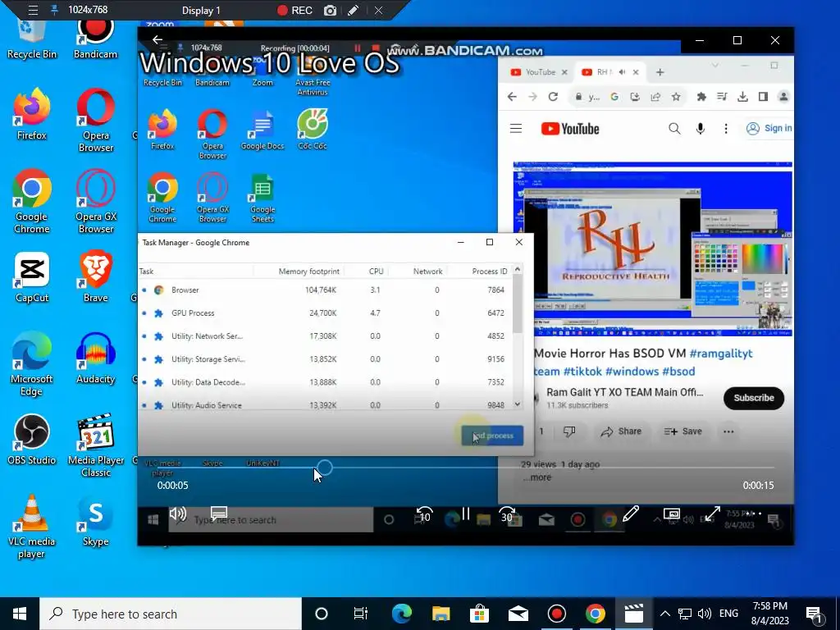840x630 pixels.
Task: Pause the playing video
Action: click(466, 514)
